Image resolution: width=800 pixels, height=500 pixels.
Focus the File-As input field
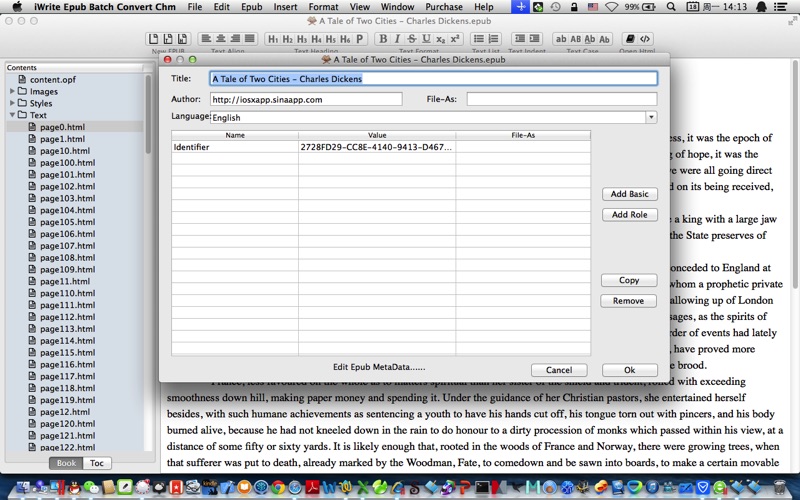tap(562, 99)
